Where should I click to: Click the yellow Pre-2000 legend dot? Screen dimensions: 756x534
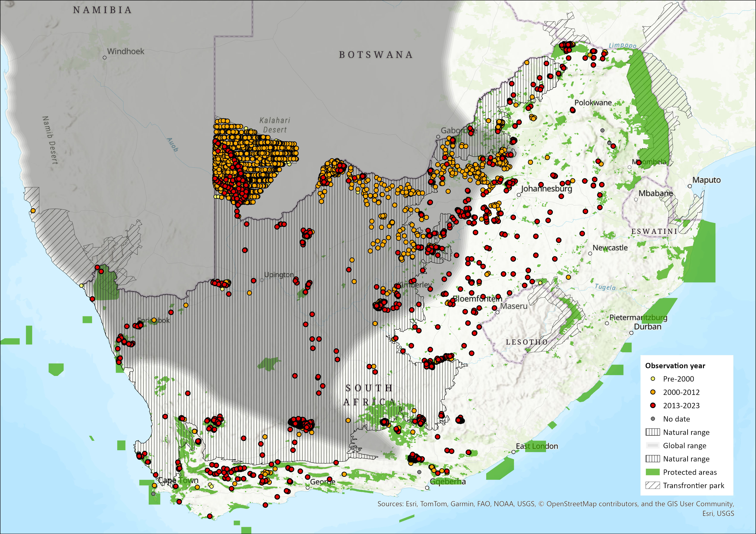pyautogui.click(x=653, y=379)
